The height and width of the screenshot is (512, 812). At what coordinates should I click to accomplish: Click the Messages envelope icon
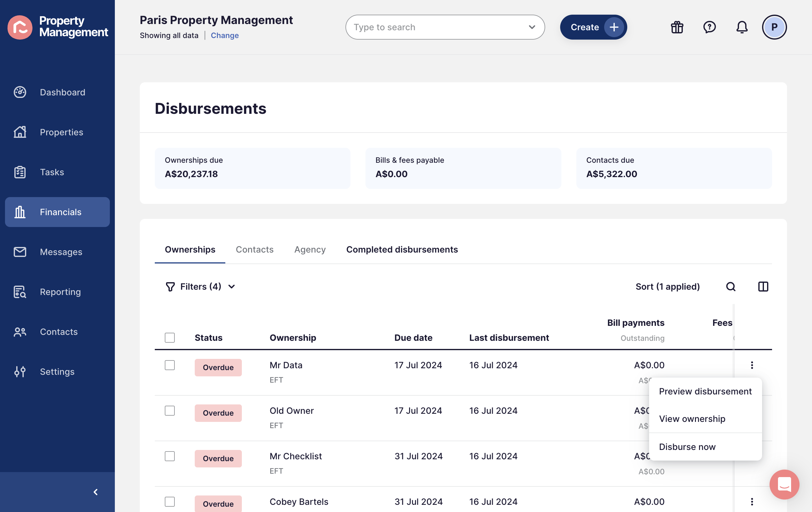20,252
